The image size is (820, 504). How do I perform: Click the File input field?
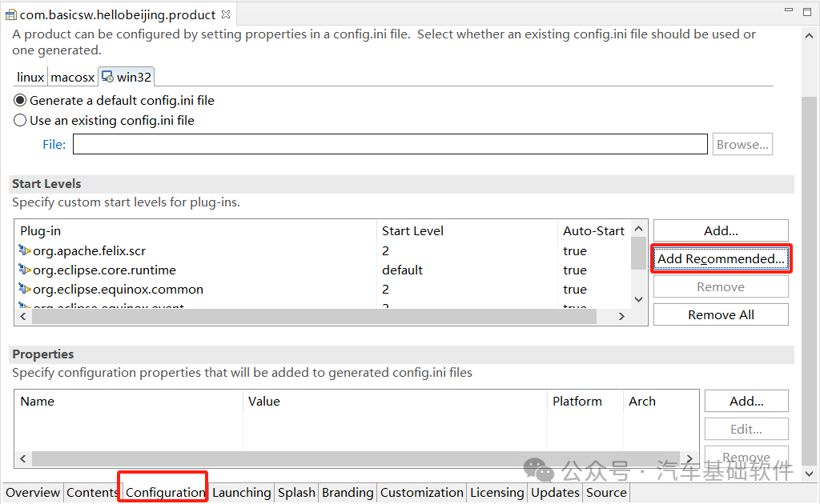click(x=389, y=144)
